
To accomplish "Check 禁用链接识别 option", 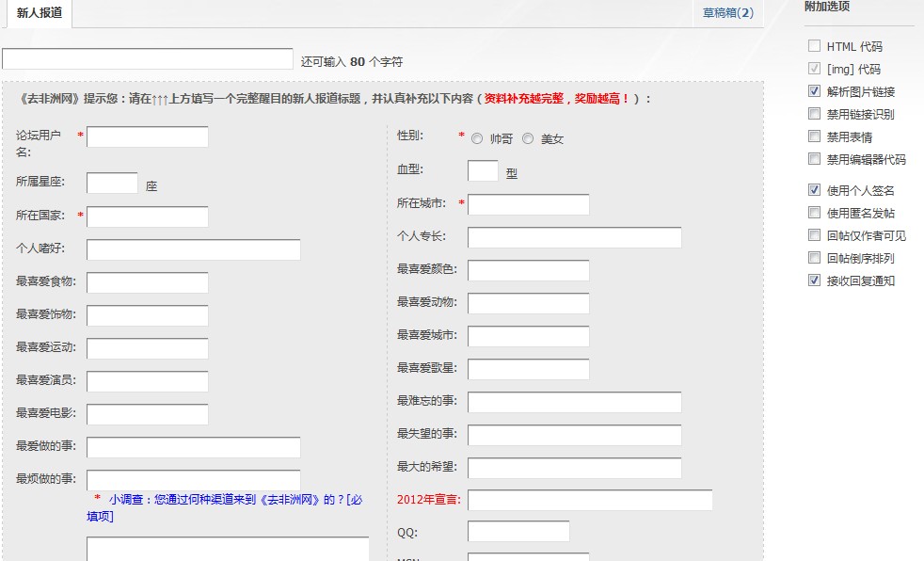I will [x=813, y=115].
